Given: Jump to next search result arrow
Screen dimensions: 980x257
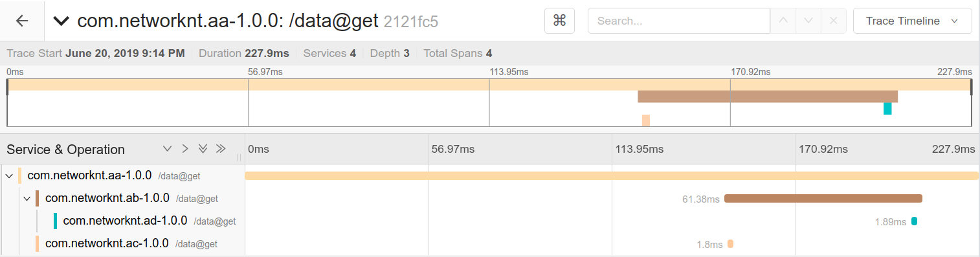Looking at the screenshot, I should 808,21.
